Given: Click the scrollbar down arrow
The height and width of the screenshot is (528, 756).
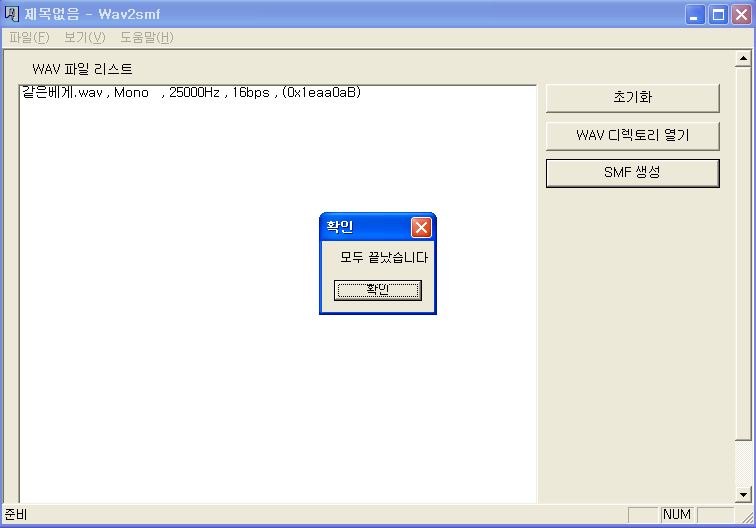Looking at the screenshot, I should point(743,494).
